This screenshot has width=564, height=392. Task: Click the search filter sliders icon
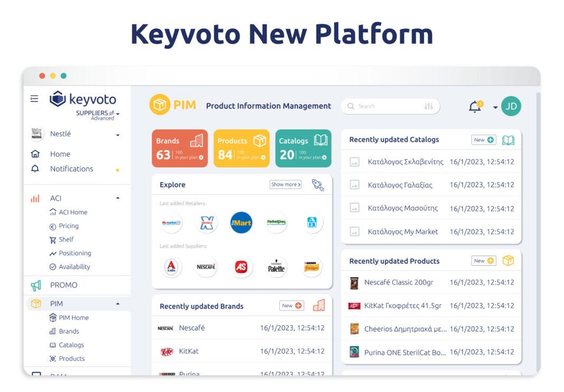coord(428,106)
